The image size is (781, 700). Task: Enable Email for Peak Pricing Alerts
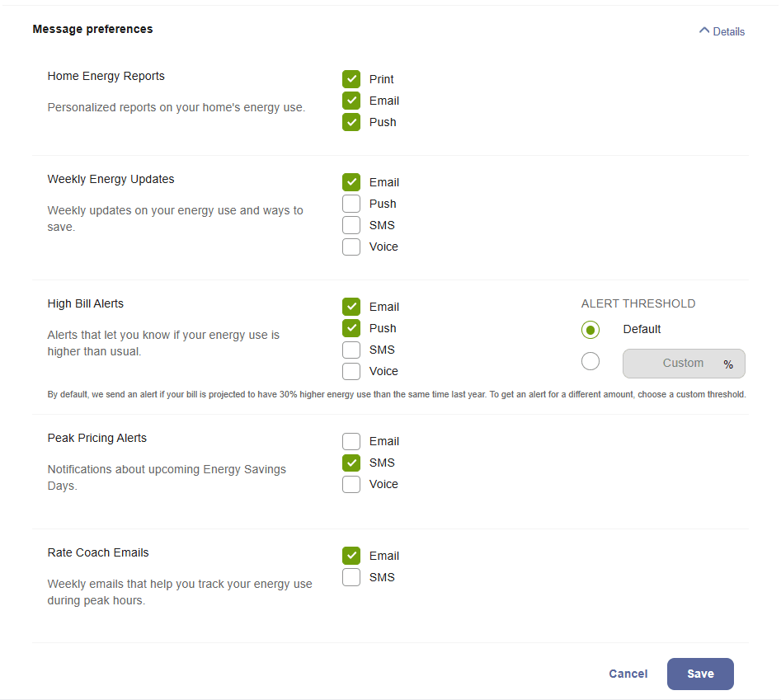351,441
